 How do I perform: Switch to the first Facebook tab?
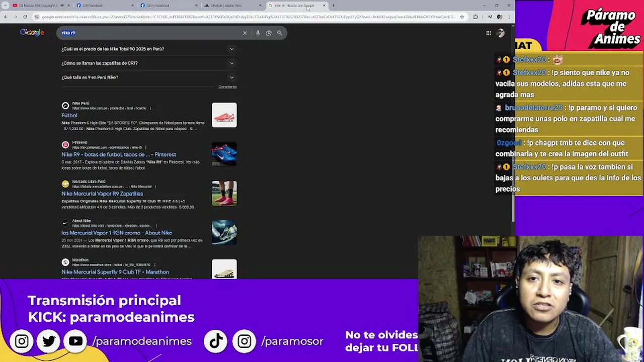(x=104, y=6)
